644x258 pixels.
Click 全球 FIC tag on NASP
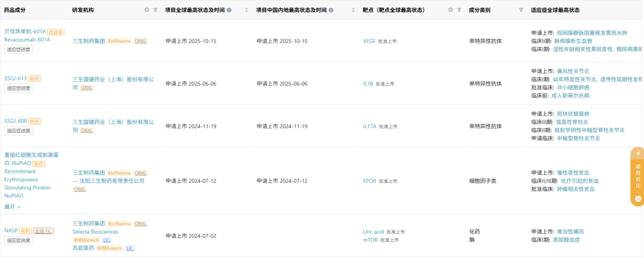coord(44,231)
